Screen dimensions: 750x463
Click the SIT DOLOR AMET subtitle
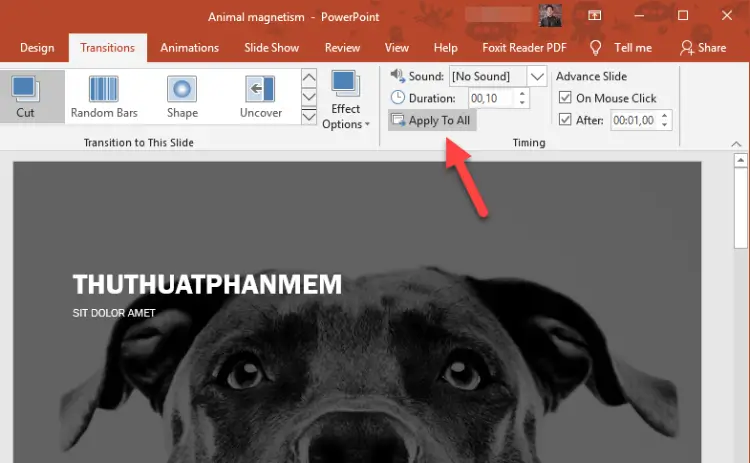(x=114, y=313)
